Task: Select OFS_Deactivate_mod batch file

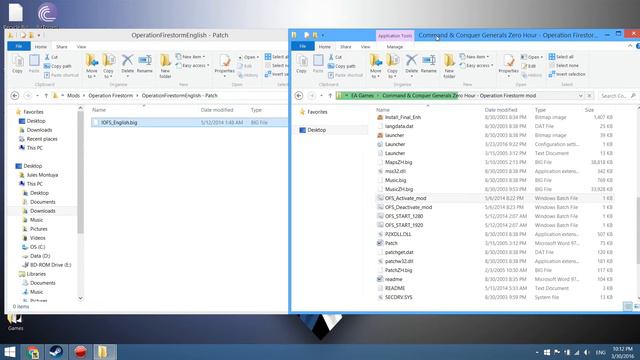Action: [495, 207]
